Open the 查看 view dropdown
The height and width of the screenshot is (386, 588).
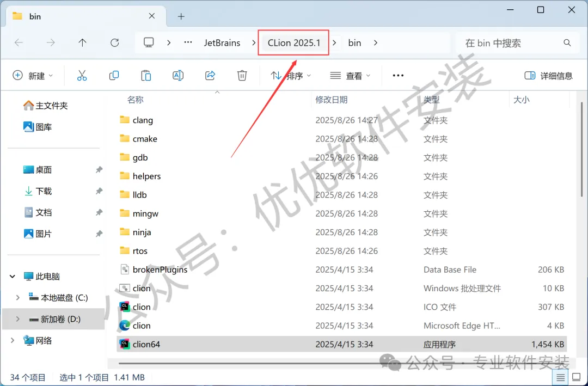(x=350, y=75)
